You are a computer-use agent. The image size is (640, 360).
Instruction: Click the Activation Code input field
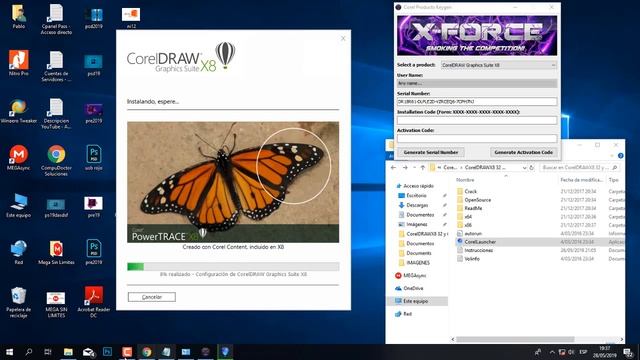point(477,139)
